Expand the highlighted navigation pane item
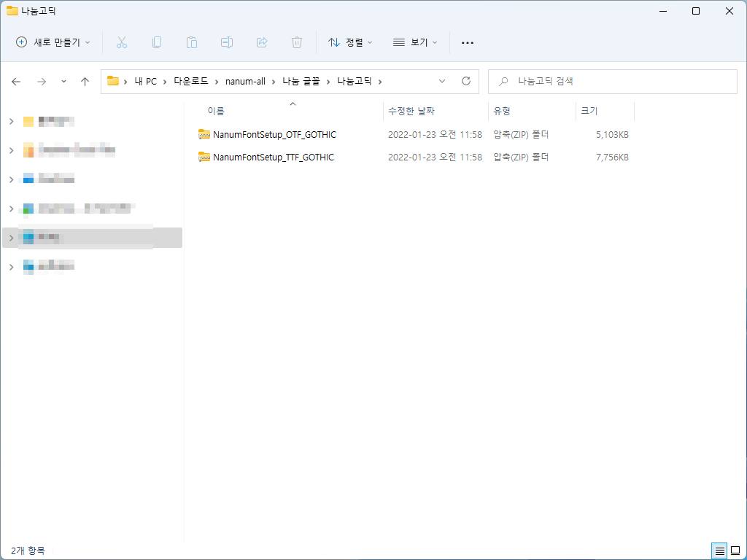Image resolution: width=747 pixels, height=560 pixels. coord(12,238)
